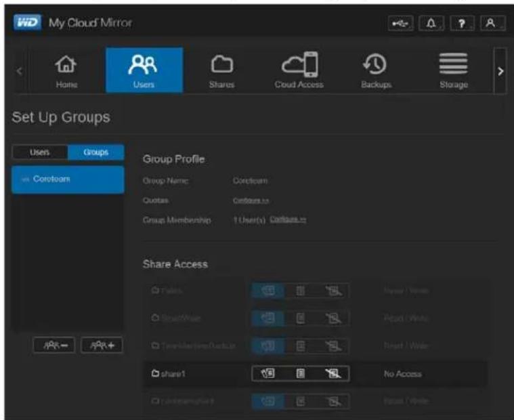Image resolution: width=514 pixels, height=420 pixels.
Task: Select the Users navigation icon
Action: point(144,70)
